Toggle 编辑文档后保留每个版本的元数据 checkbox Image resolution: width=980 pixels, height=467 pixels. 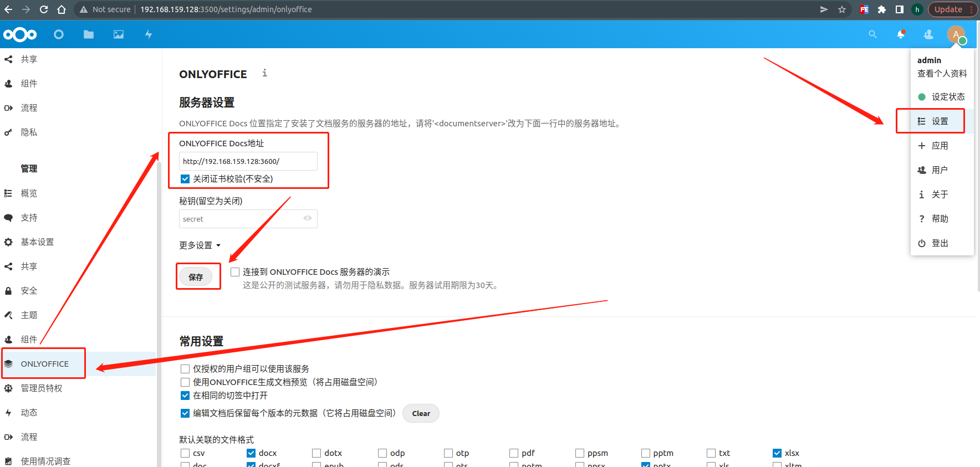(185, 413)
